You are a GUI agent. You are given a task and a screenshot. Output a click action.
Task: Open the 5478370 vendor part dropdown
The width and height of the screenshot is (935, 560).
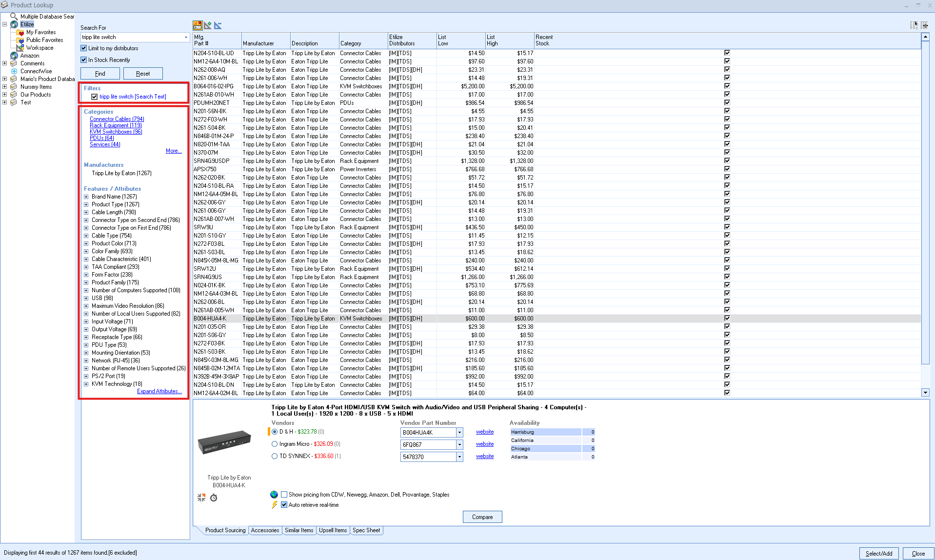pyautogui.click(x=459, y=457)
